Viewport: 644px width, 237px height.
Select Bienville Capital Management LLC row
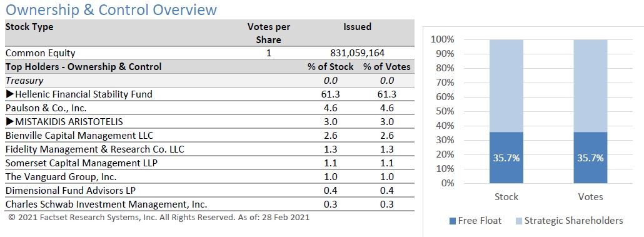(x=209, y=136)
